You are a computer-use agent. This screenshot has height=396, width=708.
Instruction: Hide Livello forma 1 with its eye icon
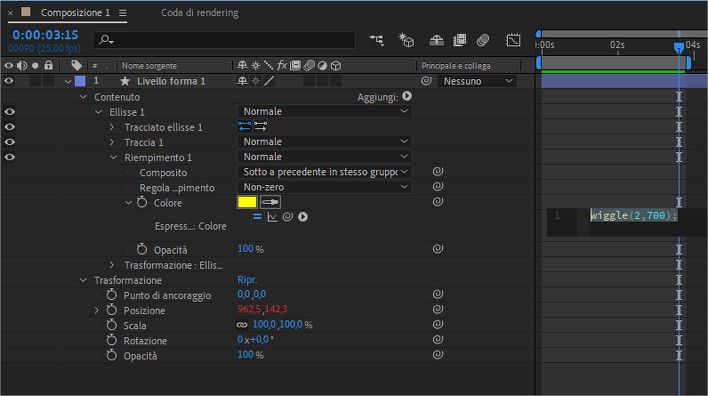9,81
